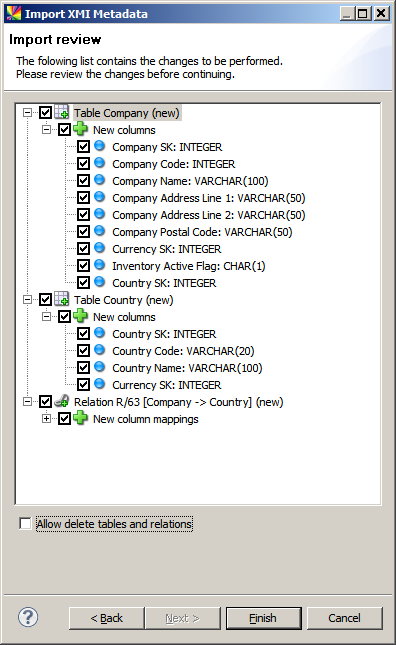The height and width of the screenshot is (645, 396).
Task: Click the blue icon for Country Code column
Action: [100, 350]
